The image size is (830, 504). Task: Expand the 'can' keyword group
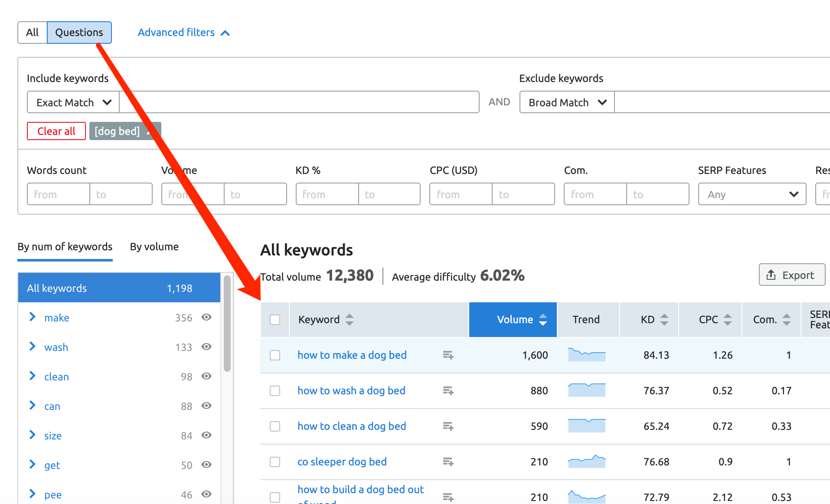tap(32, 406)
